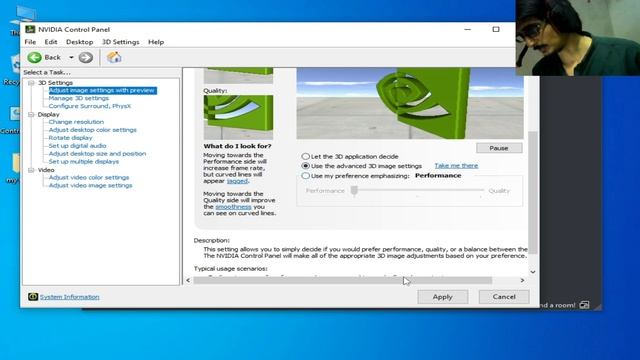Image resolution: width=640 pixels, height=360 pixels.
Task: Click picture-in-picture icon in window behind
Action: coord(584,305)
